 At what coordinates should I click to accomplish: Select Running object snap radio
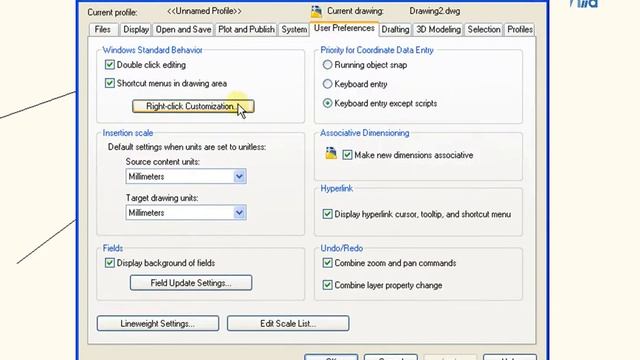pos(327,64)
